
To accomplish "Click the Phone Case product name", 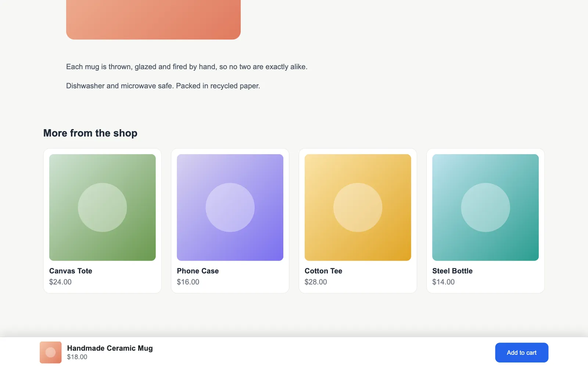I will click(x=198, y=271).
